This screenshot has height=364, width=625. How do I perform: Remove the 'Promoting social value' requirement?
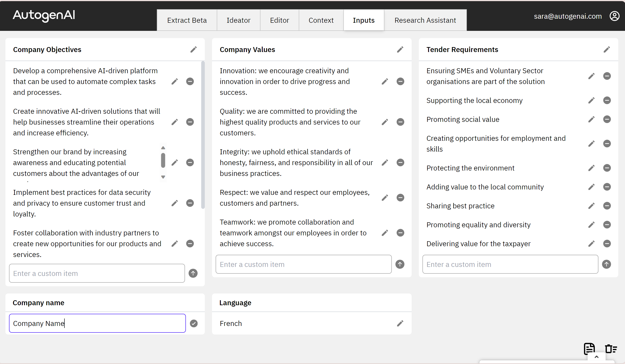pos(607,119)
